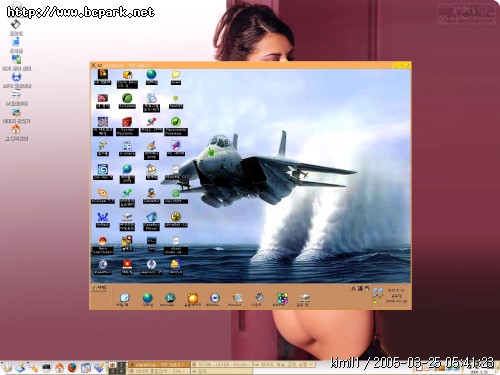
Task: Open the globe Internet icon in remote quick launch
Action: point(147,298)
